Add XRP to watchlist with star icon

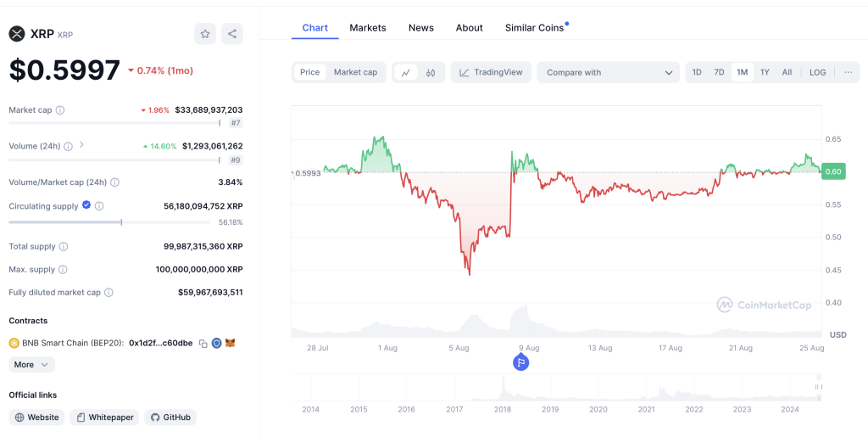tap(205, 34)
